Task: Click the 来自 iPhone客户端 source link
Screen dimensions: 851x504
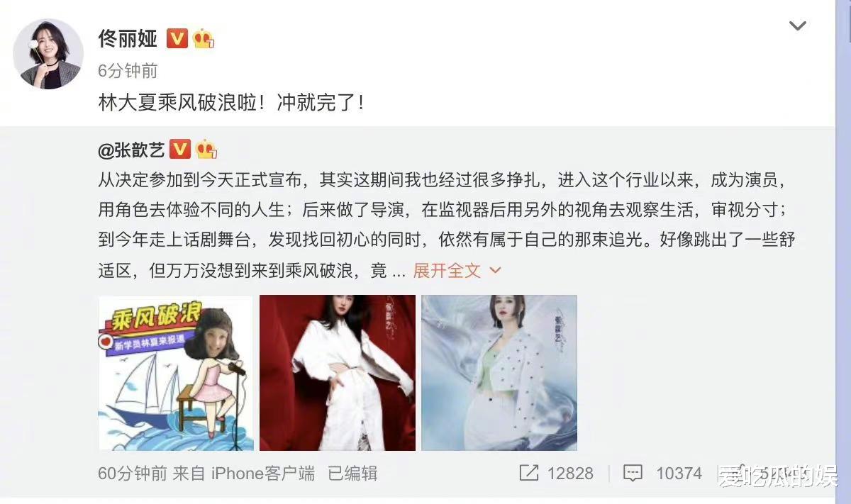Action: (x=244, y=474)
